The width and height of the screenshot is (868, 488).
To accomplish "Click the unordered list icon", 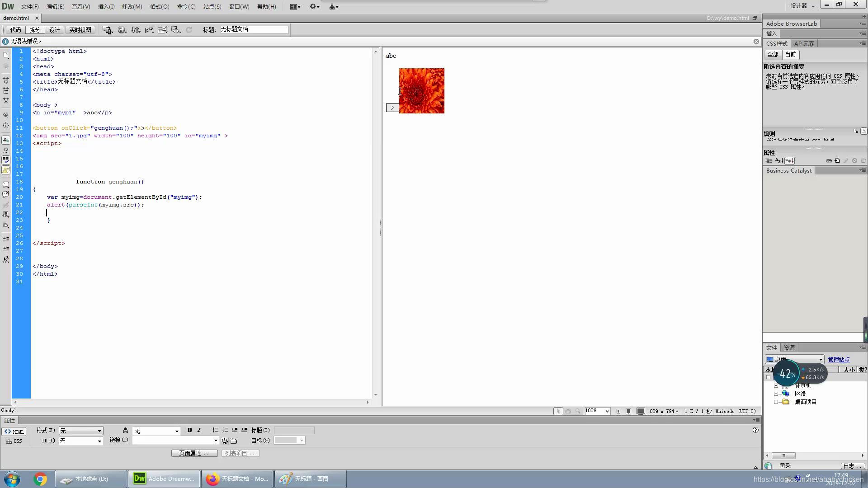I will point(215,430).
